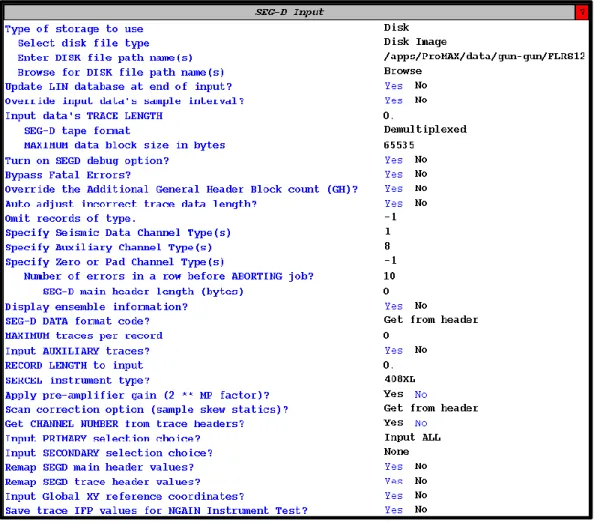Screen dimensions: 594x523
Task: Enable Yes for Turn on SEGD debug option
Action: tap(393, 160)
